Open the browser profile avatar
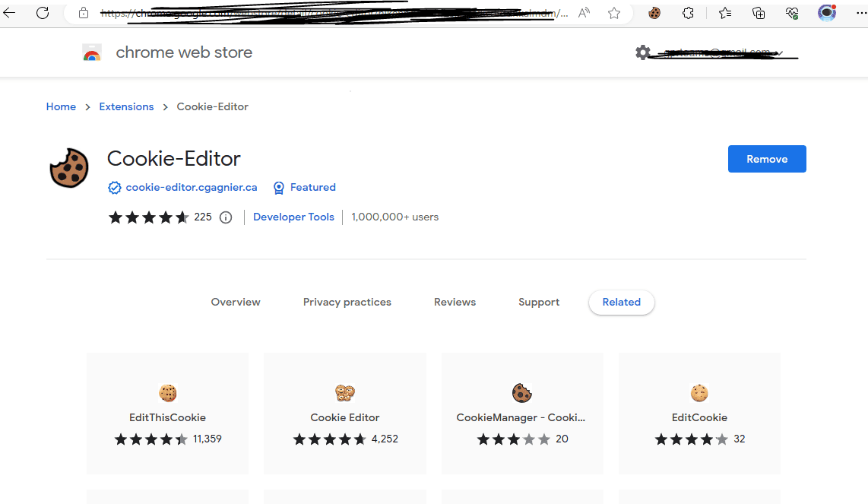The height and width of the screenshot is (504, 868). pos(826,13)
